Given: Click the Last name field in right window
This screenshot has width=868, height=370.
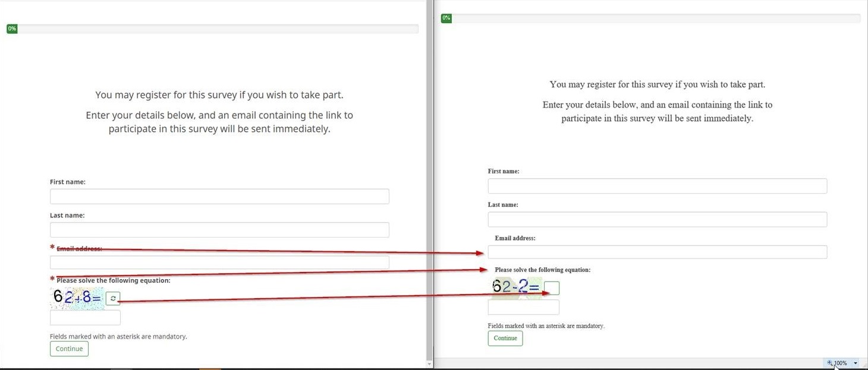Looking at the screenshot, I should click(x=658, y=219).
